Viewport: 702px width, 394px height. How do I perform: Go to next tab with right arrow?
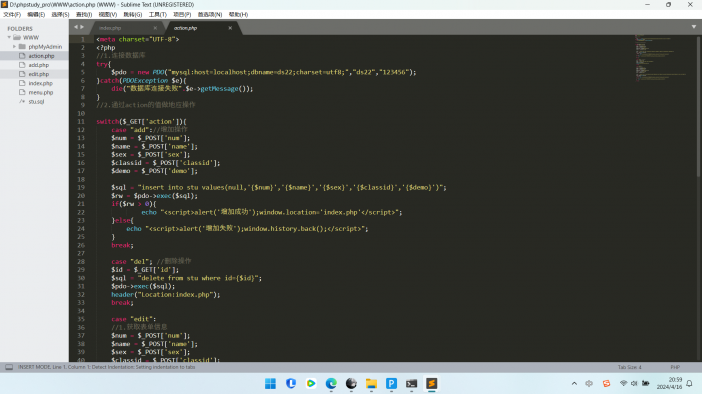(x=82, y=27)
